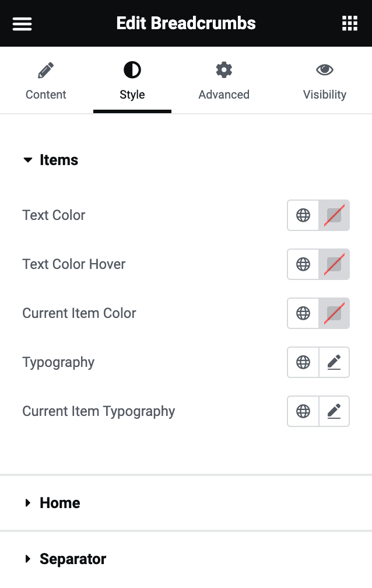Open Current Item Color swatch picker

pyautogui.click(x=334, y=313)
